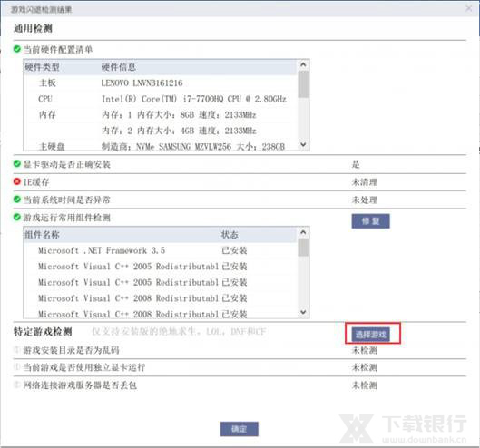The height and width of the screenshot is (448, 480).
Task: Click hardware list scroll up arrow
Action: click(303, 64)
